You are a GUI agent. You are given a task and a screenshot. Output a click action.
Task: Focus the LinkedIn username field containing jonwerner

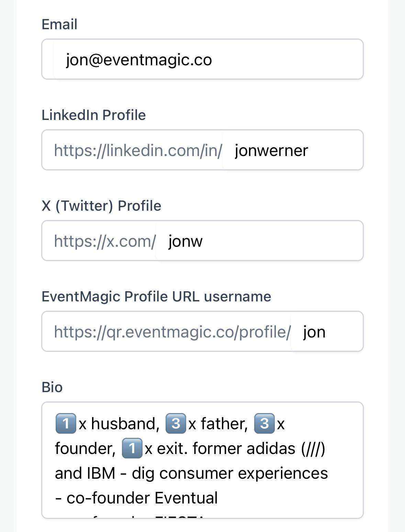(x=292, y=150)
